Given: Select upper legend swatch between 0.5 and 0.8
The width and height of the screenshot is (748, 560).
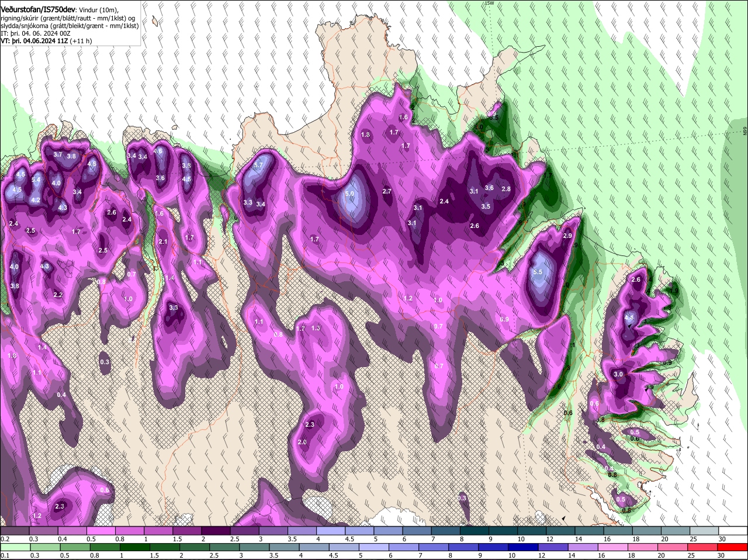Looking at the screenshot, I should click(101, 531).
